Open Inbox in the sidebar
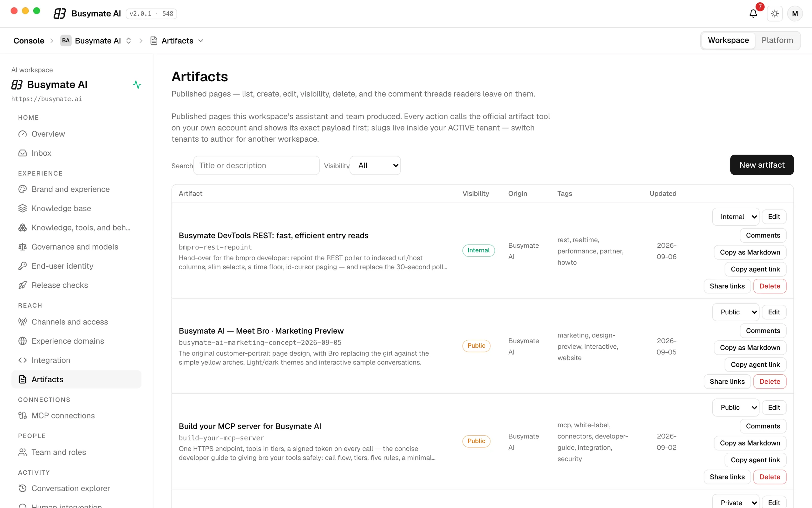 (x=76, y=153)
